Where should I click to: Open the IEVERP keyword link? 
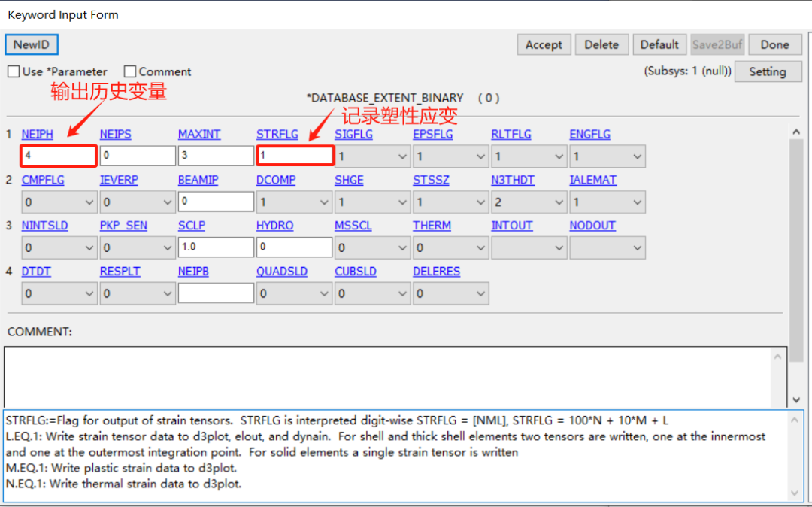coord(119,180)
